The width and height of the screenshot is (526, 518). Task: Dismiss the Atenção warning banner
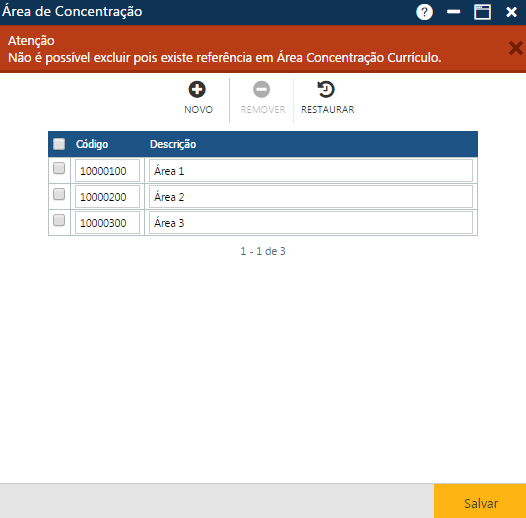tap(516, 48)
